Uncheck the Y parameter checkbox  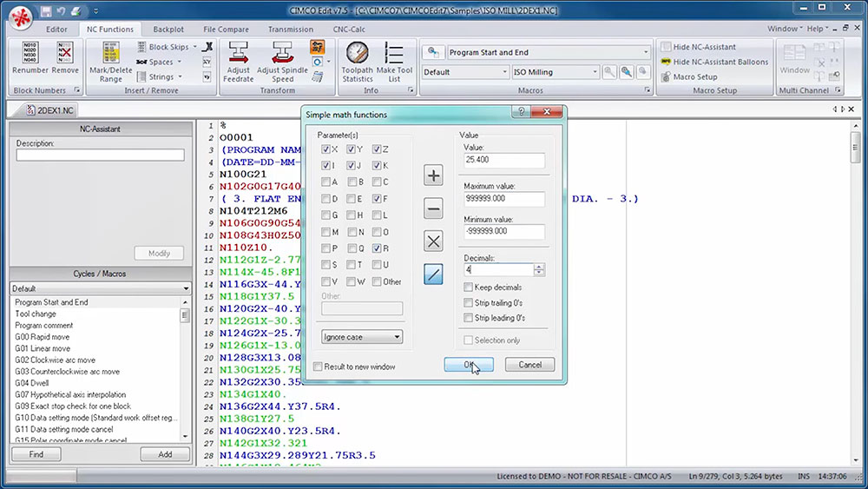tap(351, 149)
